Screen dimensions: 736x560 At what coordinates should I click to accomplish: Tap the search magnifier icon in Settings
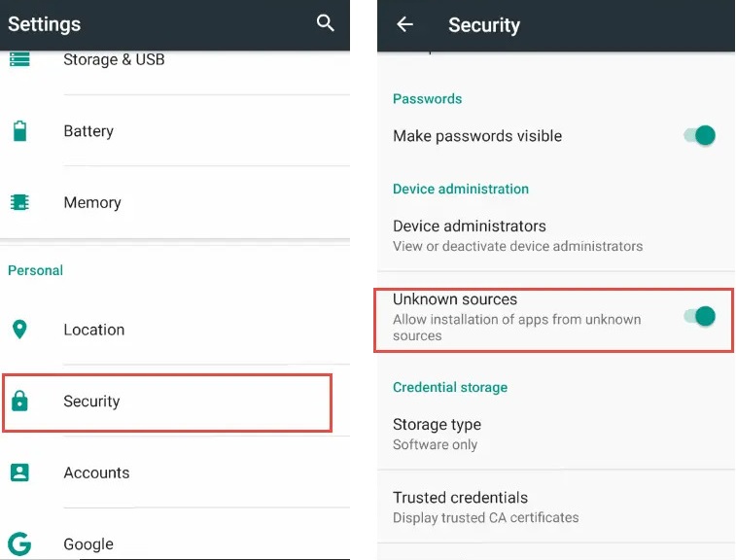pos(326,23)
